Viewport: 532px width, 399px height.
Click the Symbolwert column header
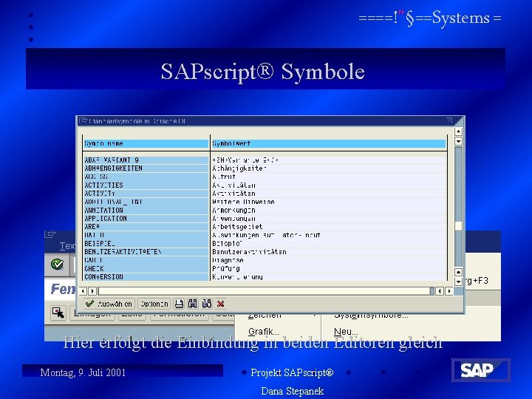click(328, 143)
